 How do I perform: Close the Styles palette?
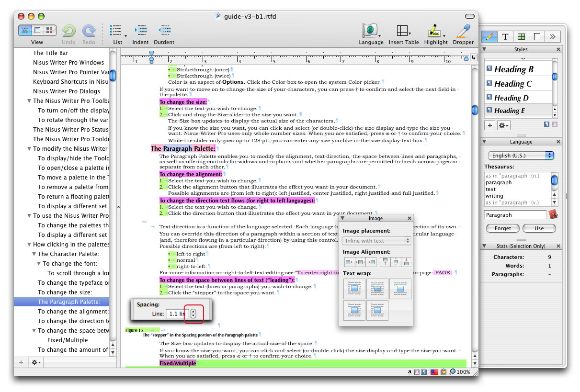tap(558, 49)
